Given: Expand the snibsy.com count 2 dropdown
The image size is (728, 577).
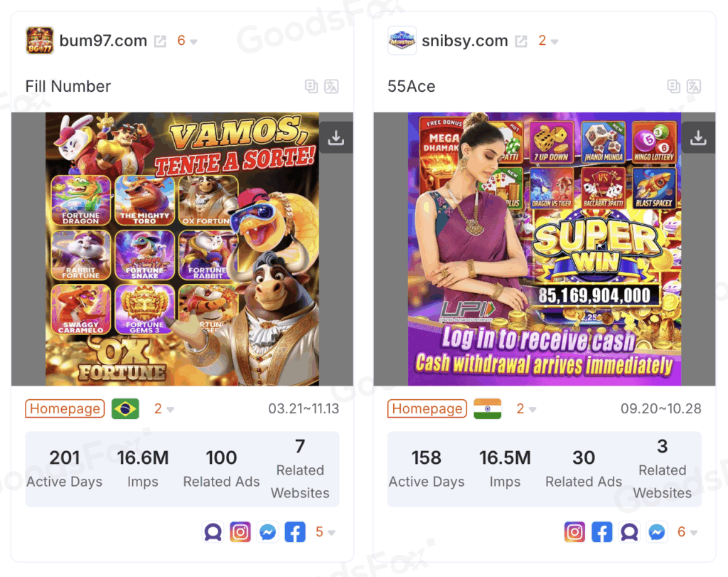Looking at the screenshot, I should (548, 41).
